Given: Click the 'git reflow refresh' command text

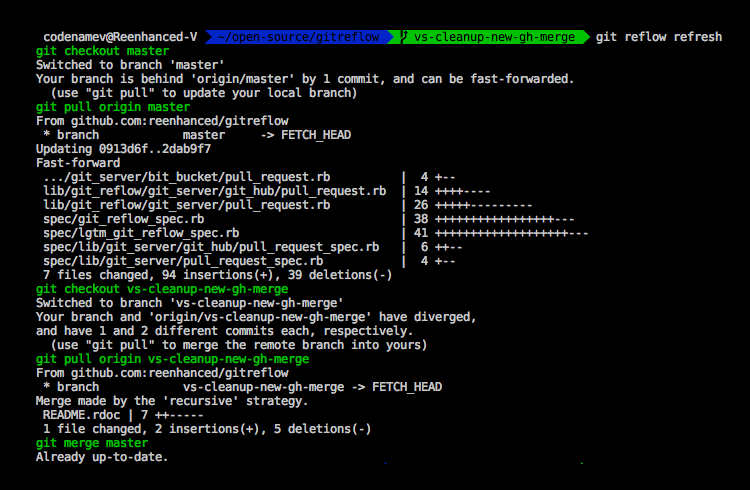Looking at the screenshot, I should pyautogui.click(x=658, y=37).
